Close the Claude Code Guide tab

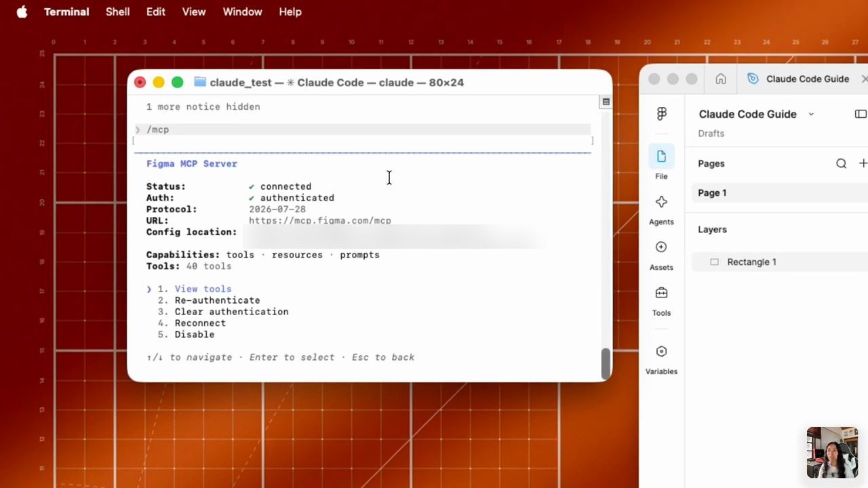pos(864,79)
